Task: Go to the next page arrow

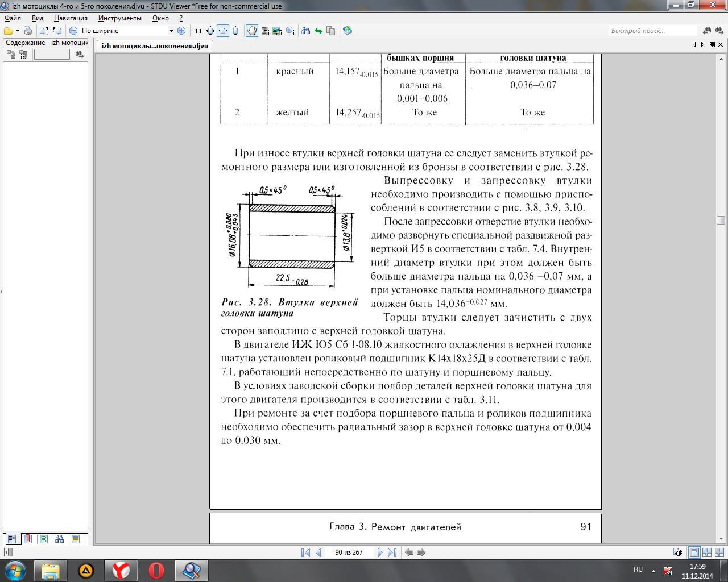Action: pyautogui.click(x=380, y=552)
